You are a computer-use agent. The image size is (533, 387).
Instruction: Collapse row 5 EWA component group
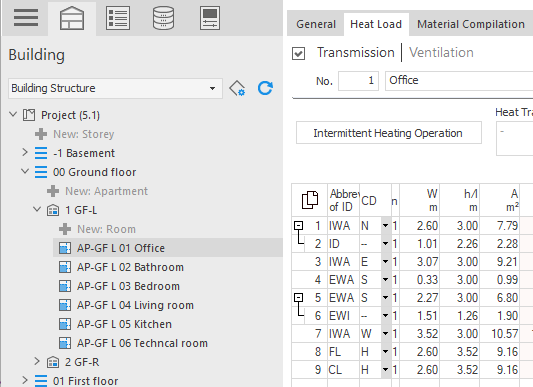(x=298, y=298)
